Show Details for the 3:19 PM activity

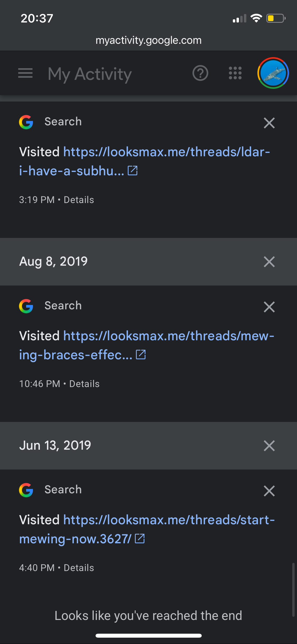click(79, 200)
